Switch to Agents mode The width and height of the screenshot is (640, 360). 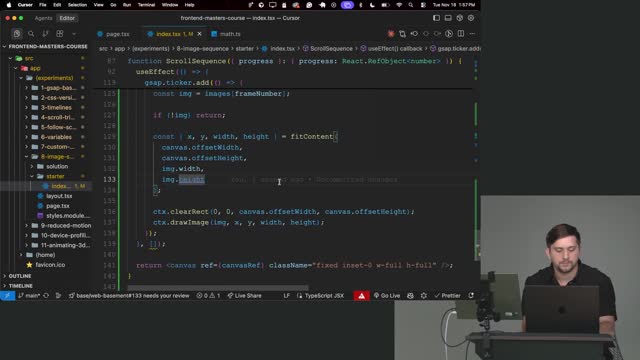coord(43,18)
